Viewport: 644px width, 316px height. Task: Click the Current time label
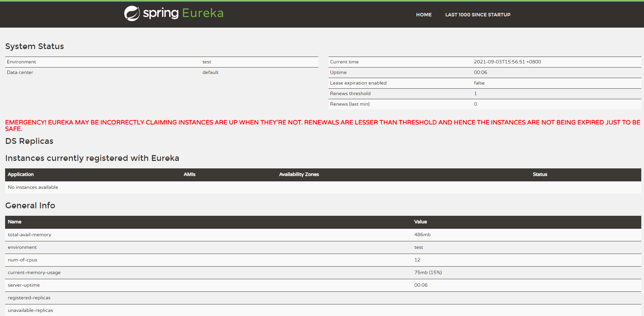coord(344,62)
